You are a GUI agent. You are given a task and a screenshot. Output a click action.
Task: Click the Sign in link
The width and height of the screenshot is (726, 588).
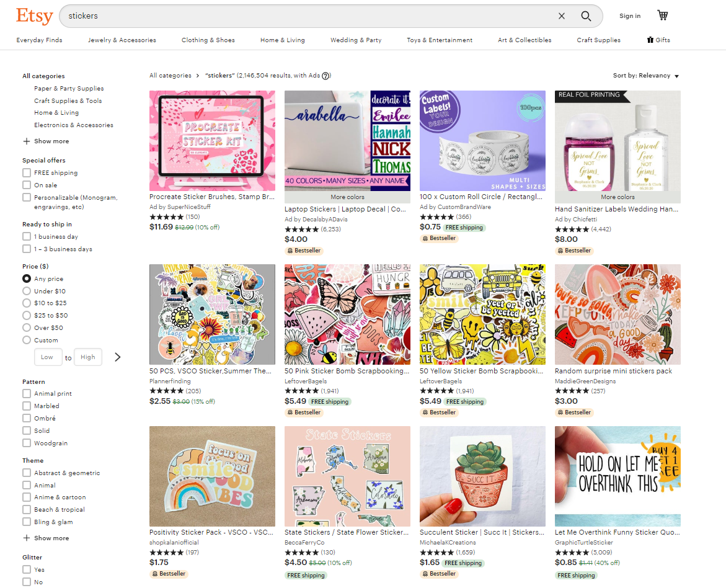click(x=630, y=16)
